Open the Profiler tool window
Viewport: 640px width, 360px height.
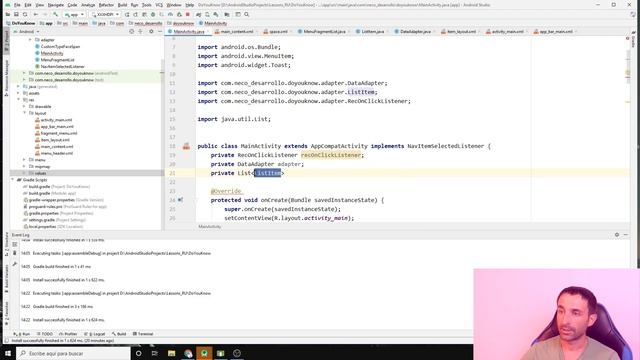click(x=68, y=334)
